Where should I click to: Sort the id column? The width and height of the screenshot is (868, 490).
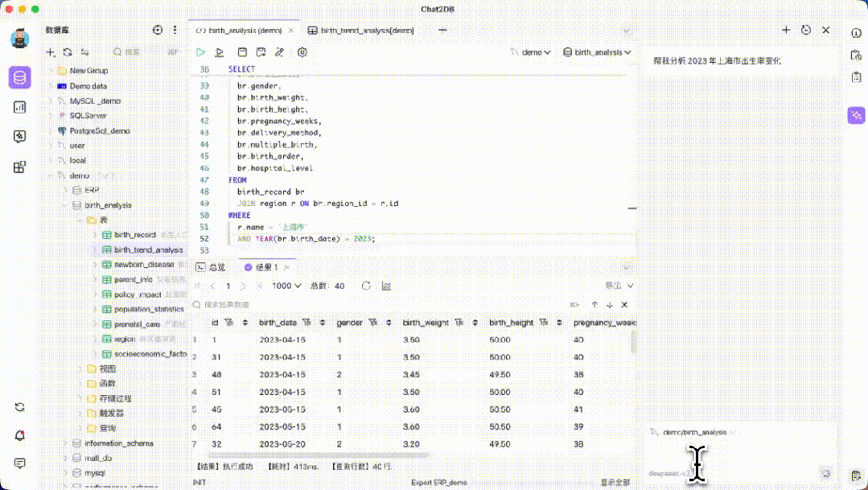pyautogui.click(x=245, y=322)
